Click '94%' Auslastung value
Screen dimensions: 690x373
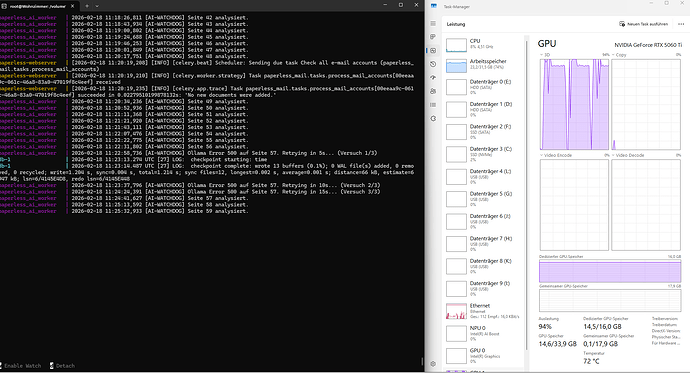[545, 327]
